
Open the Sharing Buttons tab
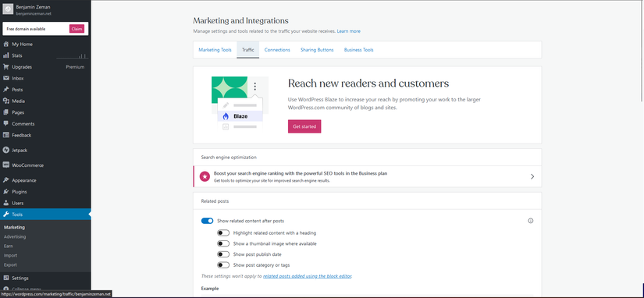(317, 50)
